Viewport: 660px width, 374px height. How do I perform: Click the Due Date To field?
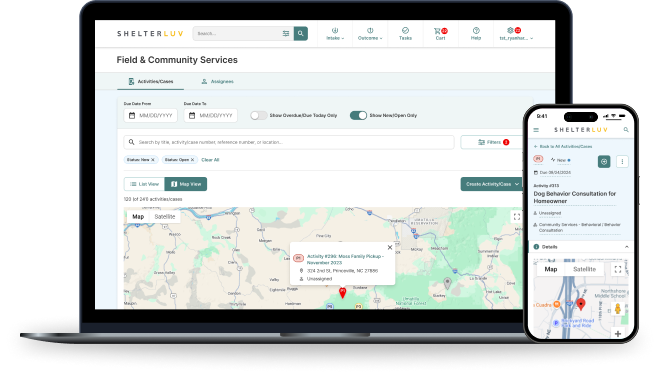click(x=210, y=115)
